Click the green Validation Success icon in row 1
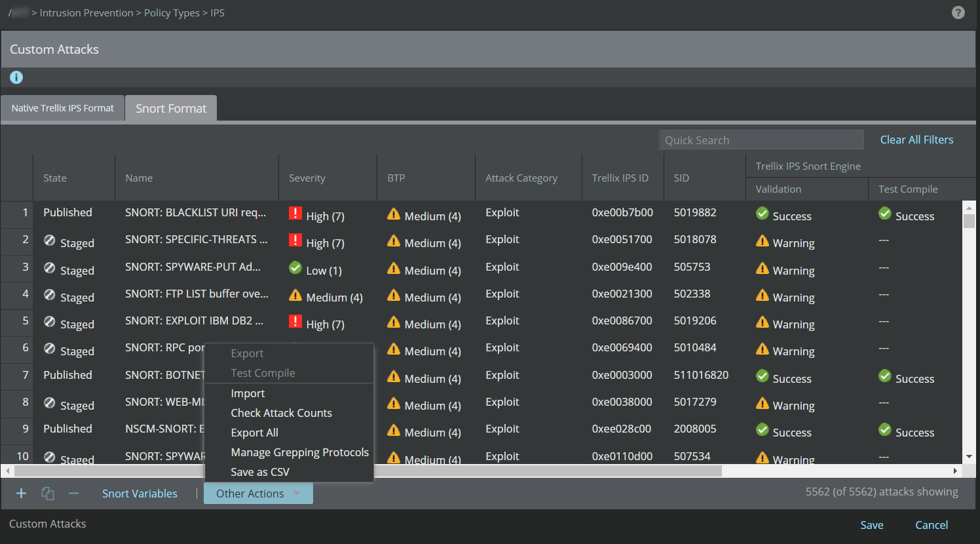This screenshot has height=544, width=980. 763,213
